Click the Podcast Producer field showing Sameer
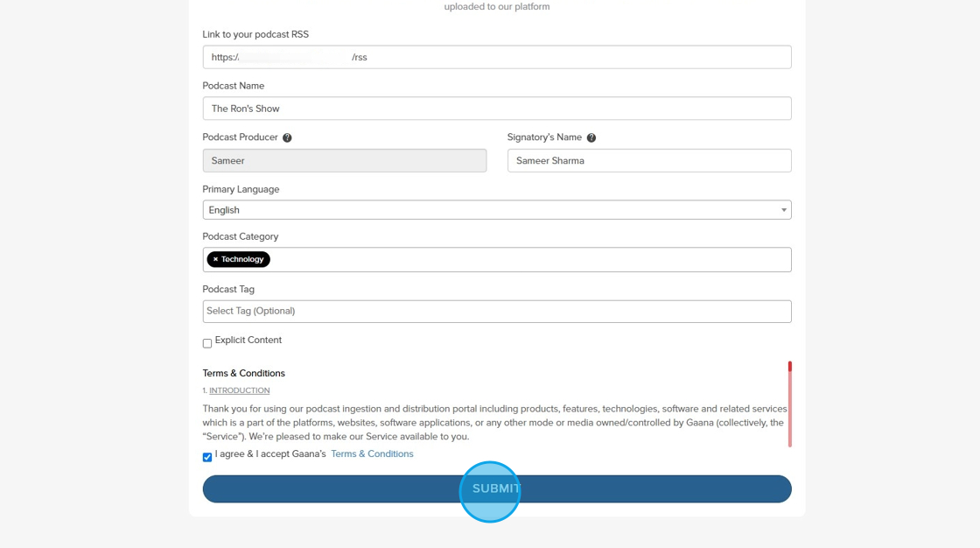Screen dimensions: 980x548 [345, 161]
